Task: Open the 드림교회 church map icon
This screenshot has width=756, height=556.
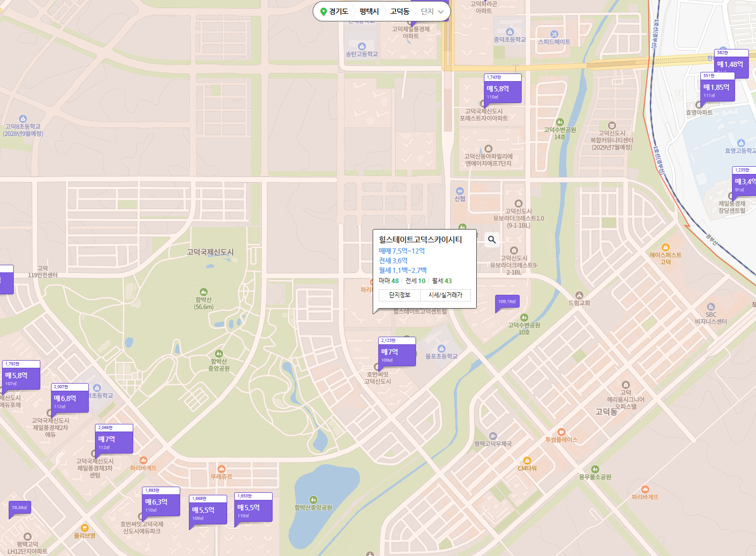Action: tap(579, 295)
